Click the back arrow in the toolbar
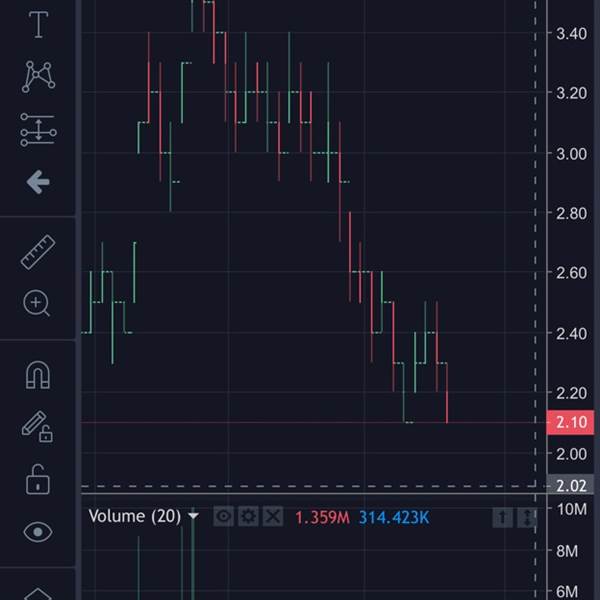Screen dimensions: 600x600 pyautogui.click(x=38, y=182)
